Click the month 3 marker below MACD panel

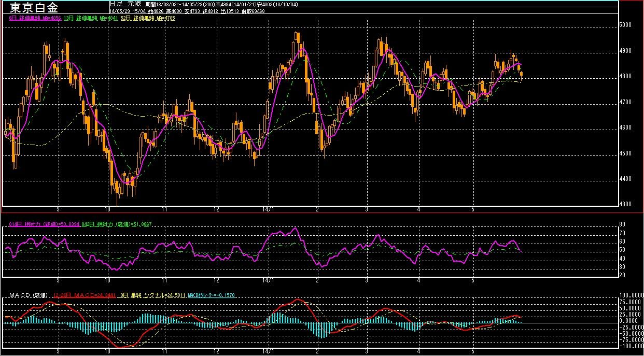(367, 352)
